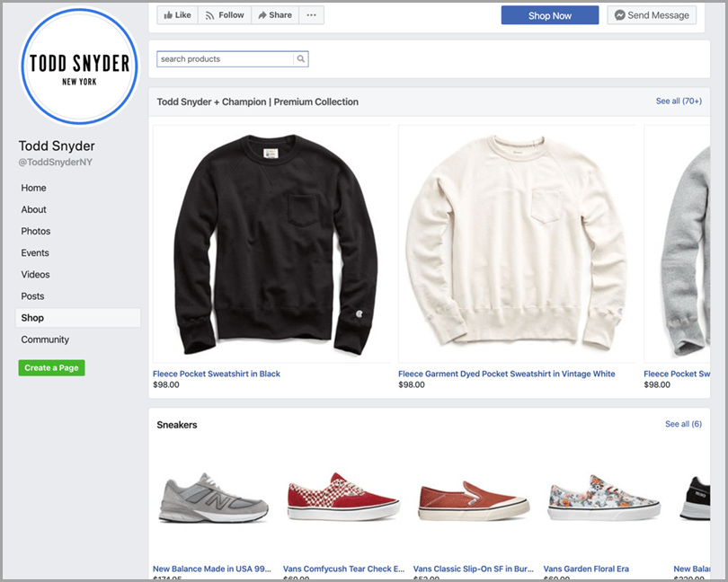Screen dimensions: 728x582
Task: Open the Videos section
Action: tap(35, 275)
